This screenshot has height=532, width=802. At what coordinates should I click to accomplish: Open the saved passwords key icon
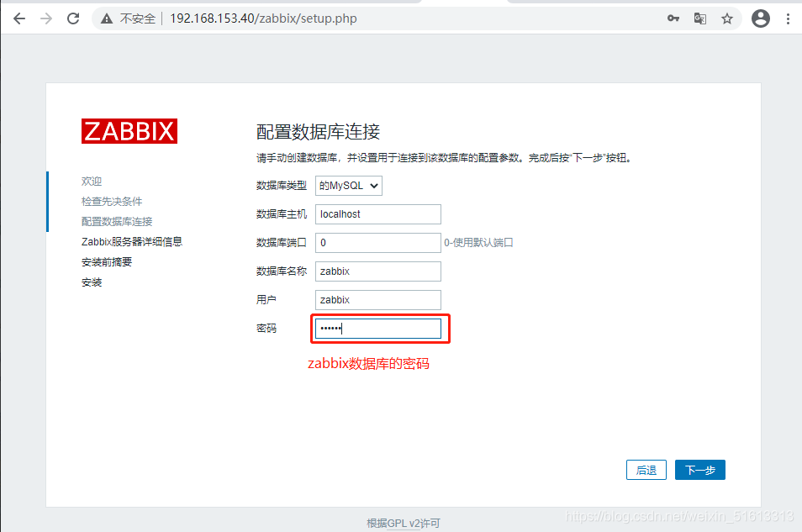pos(673,19)
